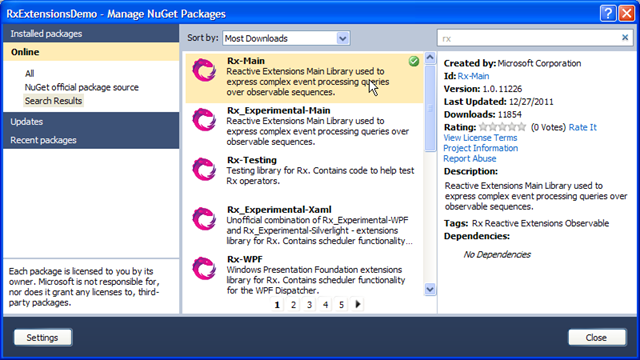Select the Rx-Main package title
The width and height of the screenshot is (640, 360).
[x=246, y=61]
